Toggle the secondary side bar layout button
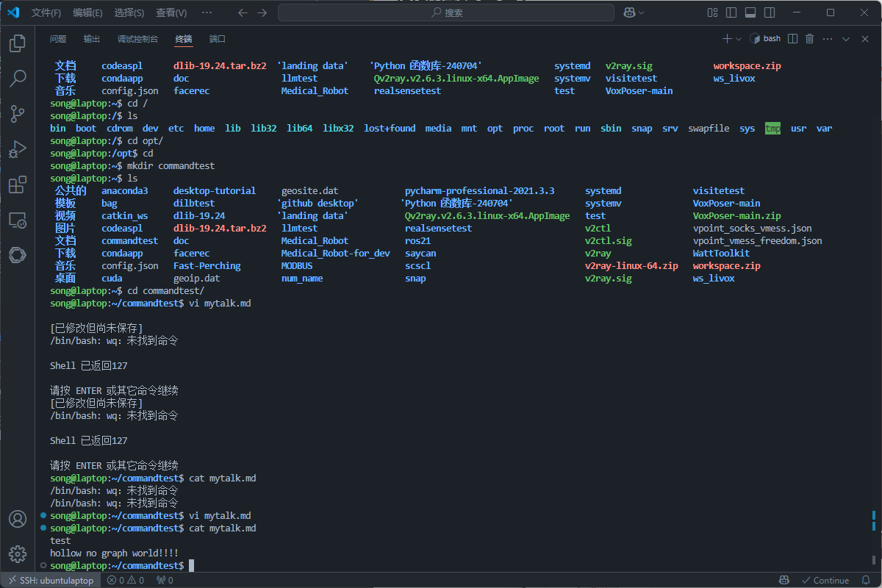Image resolution: width=882 pixels, height=588 pixels. (770, 12)
